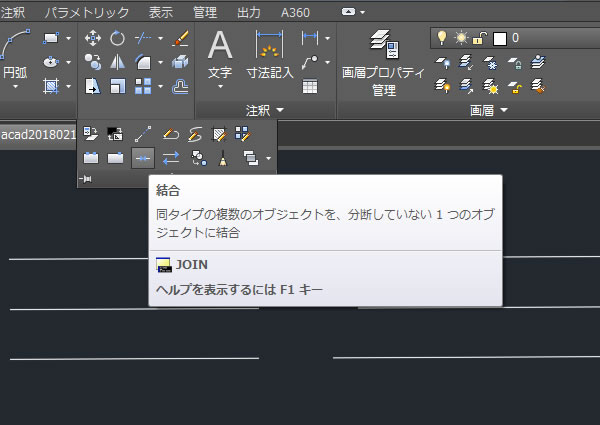The image size is (600, 425).
Task: Click the Copy Nested Objects icon
Action: (199, 158)
